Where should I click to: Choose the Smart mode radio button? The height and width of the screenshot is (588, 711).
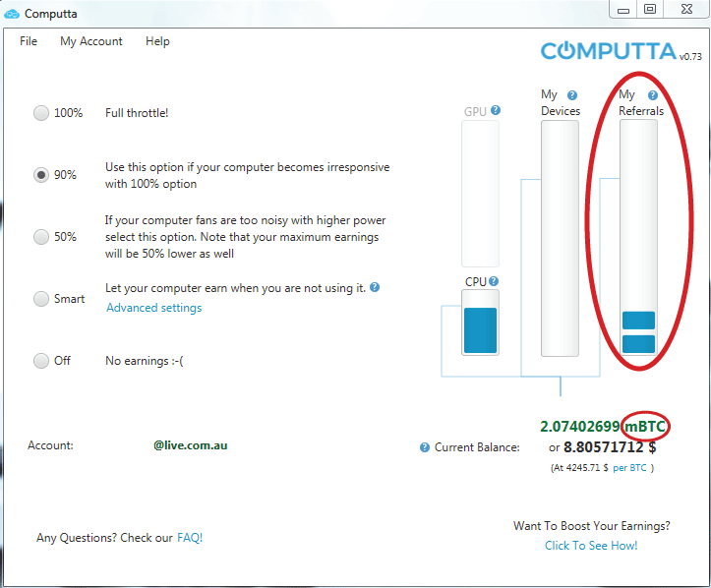point(40,299)
